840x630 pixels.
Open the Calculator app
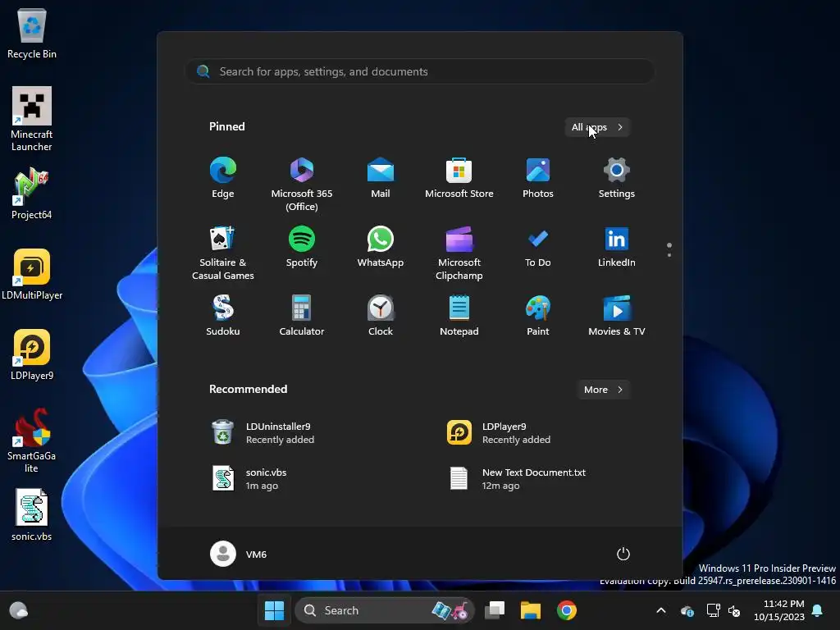coord(302,316)
